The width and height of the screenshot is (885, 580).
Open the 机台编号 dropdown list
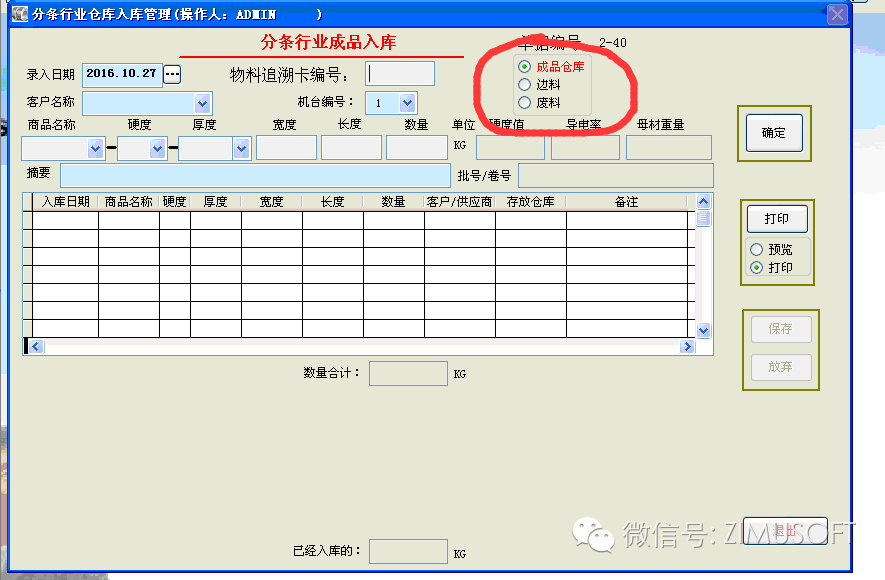(406, 103)
